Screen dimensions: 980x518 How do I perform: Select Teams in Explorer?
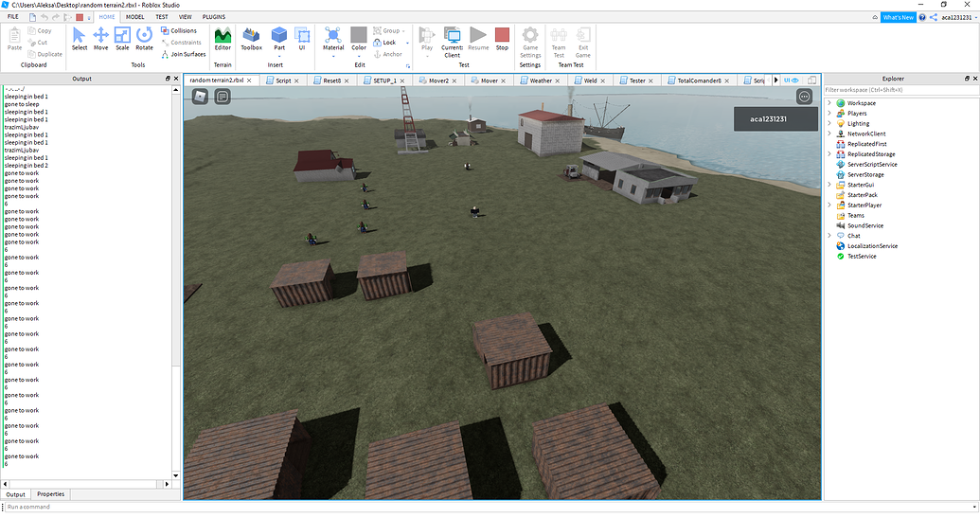(x=856, y=216)
